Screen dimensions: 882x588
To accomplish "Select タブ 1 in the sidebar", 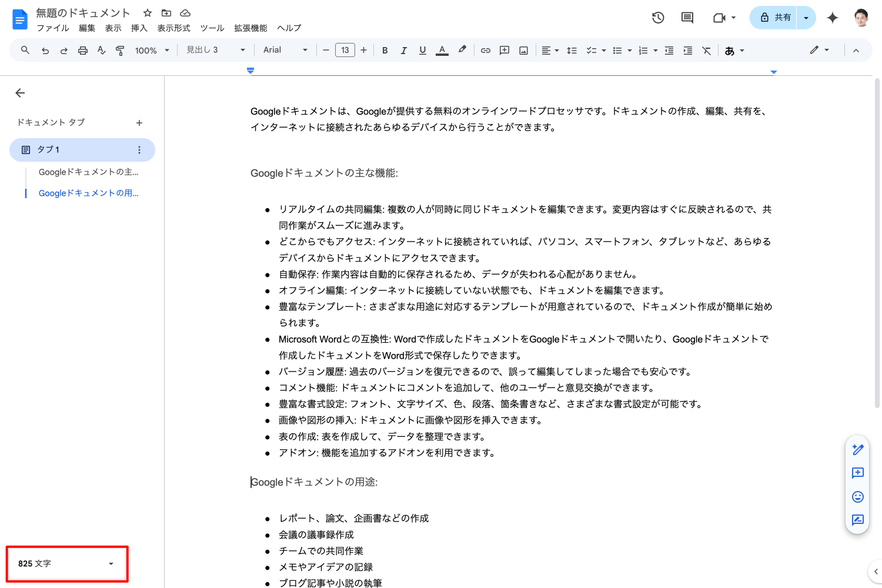I will tap(82, 150).
